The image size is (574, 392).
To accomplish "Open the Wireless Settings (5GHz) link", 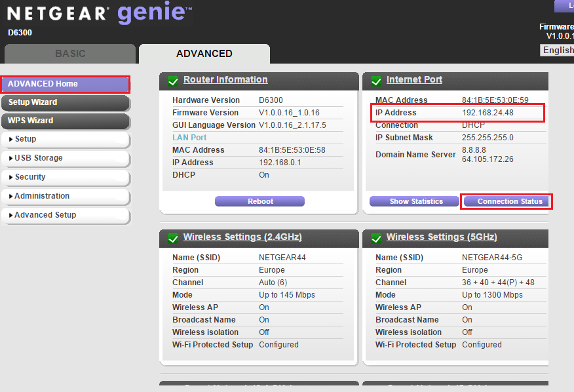I will (442, 237).
